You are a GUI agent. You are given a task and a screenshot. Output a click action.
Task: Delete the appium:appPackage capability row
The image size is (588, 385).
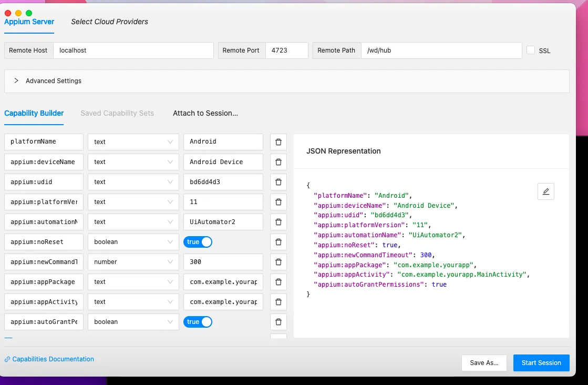pos(278,282)
